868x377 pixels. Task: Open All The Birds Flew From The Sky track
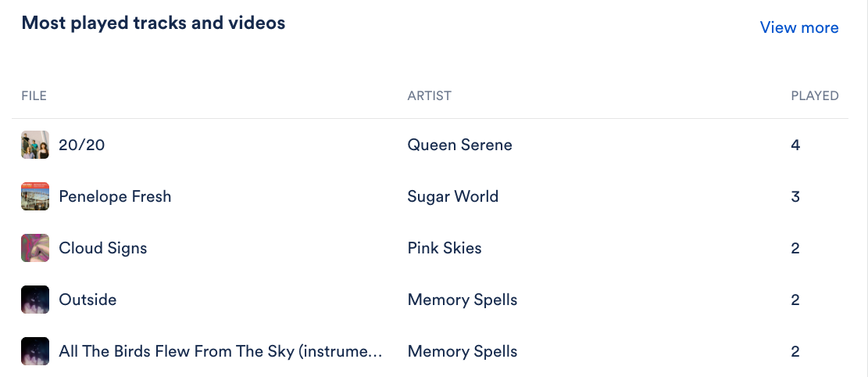click(220, 351)
